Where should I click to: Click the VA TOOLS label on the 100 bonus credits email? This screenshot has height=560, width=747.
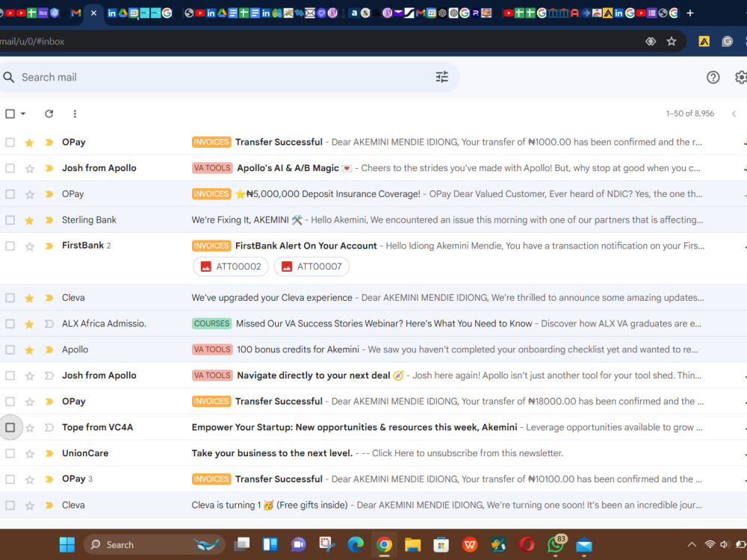(x=212, y=349)
